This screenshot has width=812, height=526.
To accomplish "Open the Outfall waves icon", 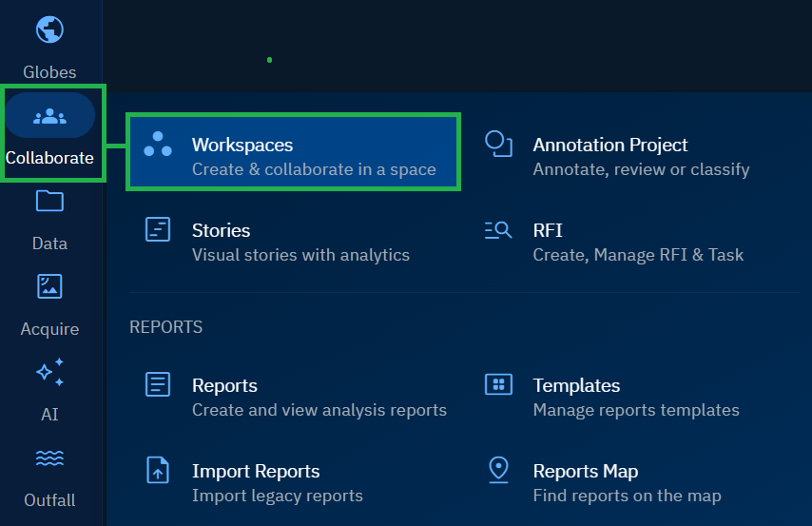I will click(49, 458).
